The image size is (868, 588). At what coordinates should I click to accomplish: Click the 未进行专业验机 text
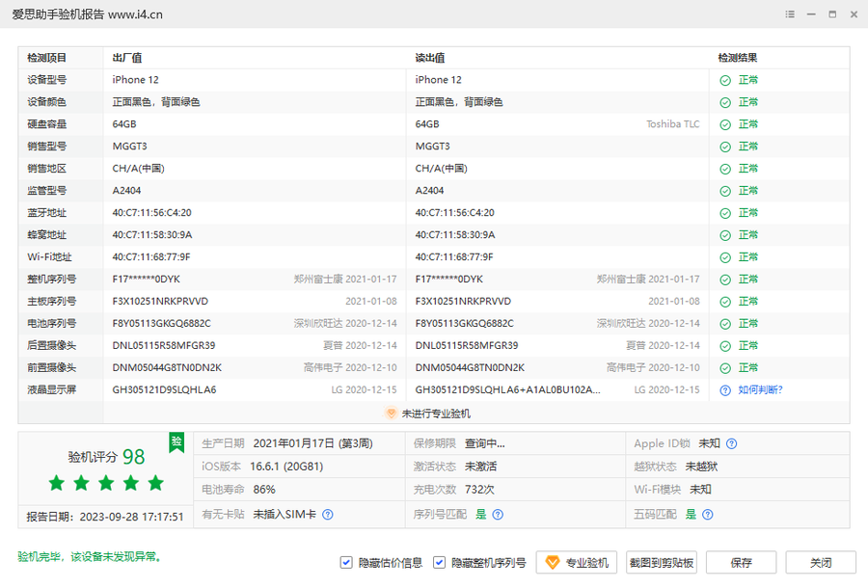(x=436, y=414)
